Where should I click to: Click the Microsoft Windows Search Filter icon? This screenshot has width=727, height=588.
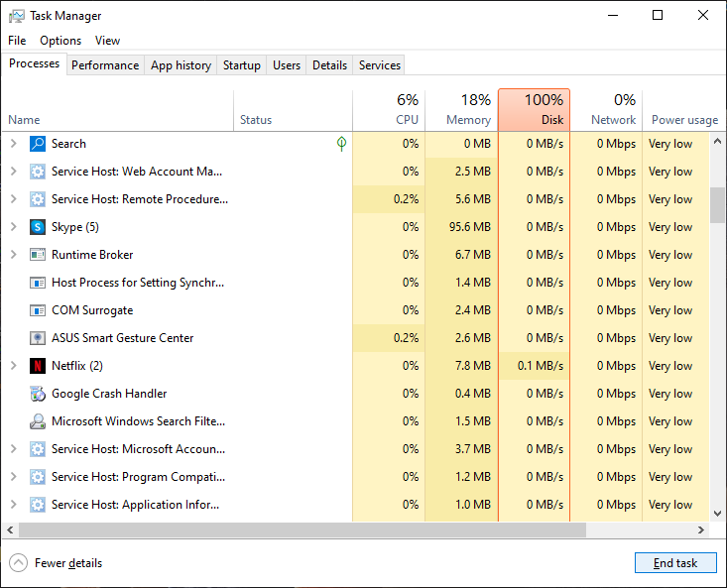(x=38, y=421)
